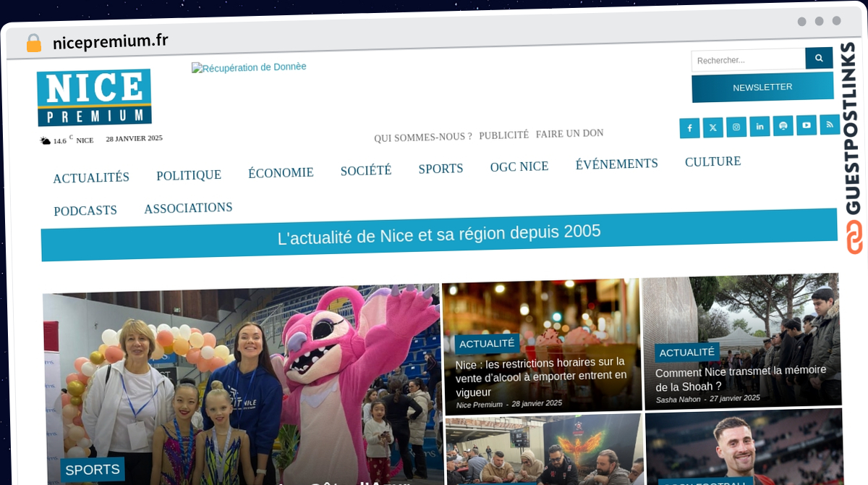Click the 14.6 C temperature reading
This screenshot has width=868, height=485.
[x=63, y=140]
